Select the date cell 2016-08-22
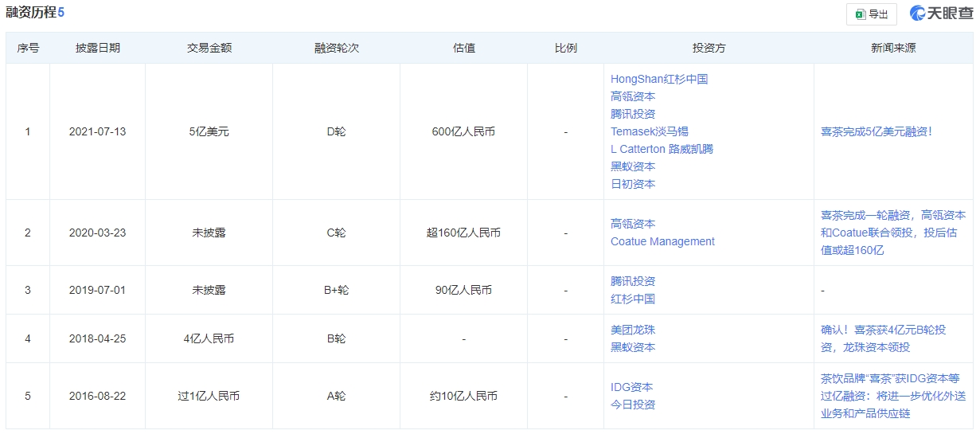Screen dimensions: 980x434 click(97, 396)
